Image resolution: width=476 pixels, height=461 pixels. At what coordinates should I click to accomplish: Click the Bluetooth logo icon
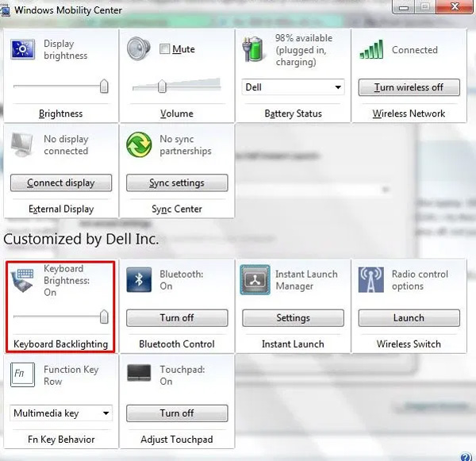[x=139, y=280]
